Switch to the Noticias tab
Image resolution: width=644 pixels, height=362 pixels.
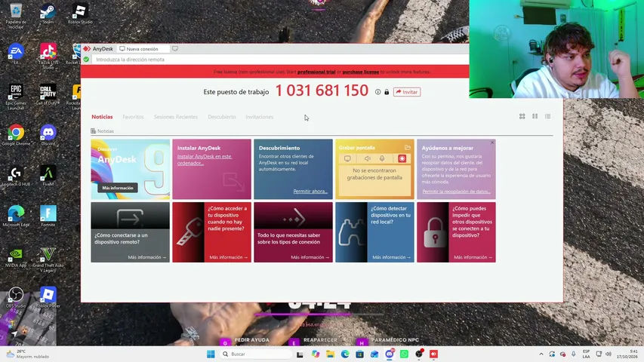[102, 117]
